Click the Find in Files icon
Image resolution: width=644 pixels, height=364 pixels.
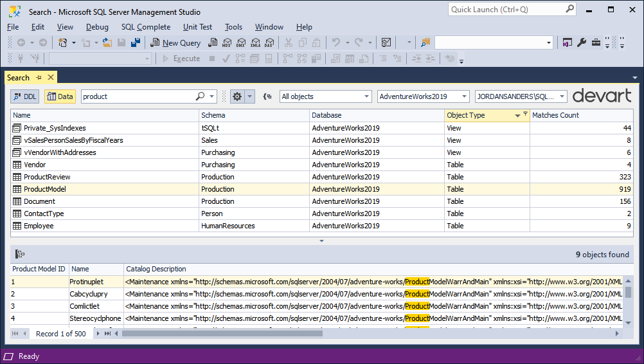pyautogui.click(x=425, y=42)
